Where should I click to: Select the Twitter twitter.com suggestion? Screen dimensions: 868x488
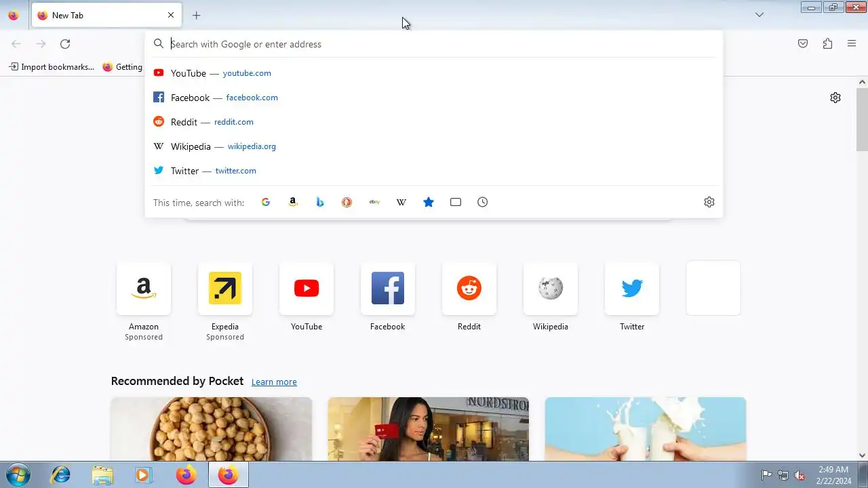(434, 171)
